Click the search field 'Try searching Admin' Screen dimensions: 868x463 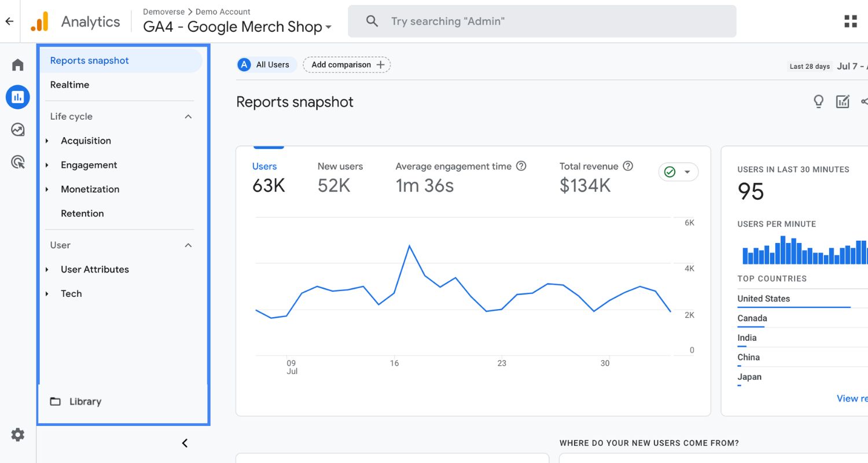[542, 21]
